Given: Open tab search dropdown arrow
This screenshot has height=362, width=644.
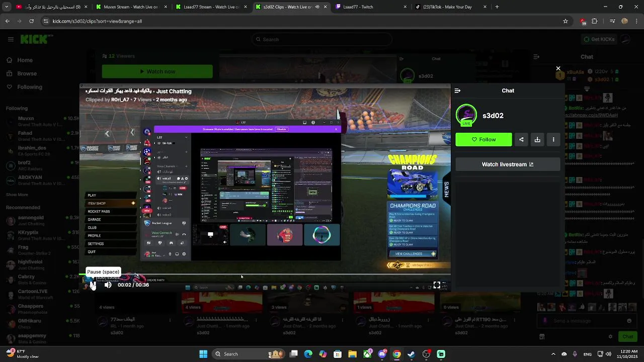Looking at the screenshot, I should tap(7, 7).
